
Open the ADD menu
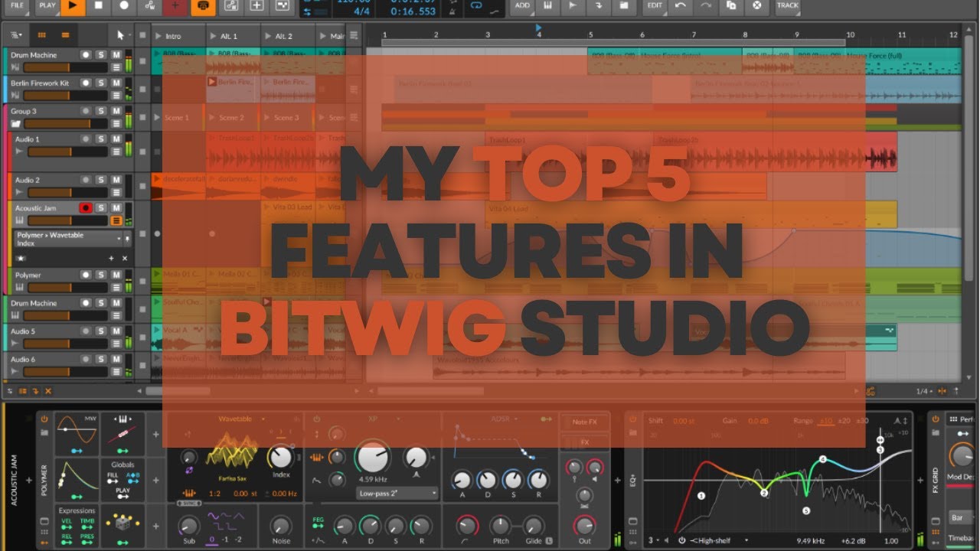point(522,5)
